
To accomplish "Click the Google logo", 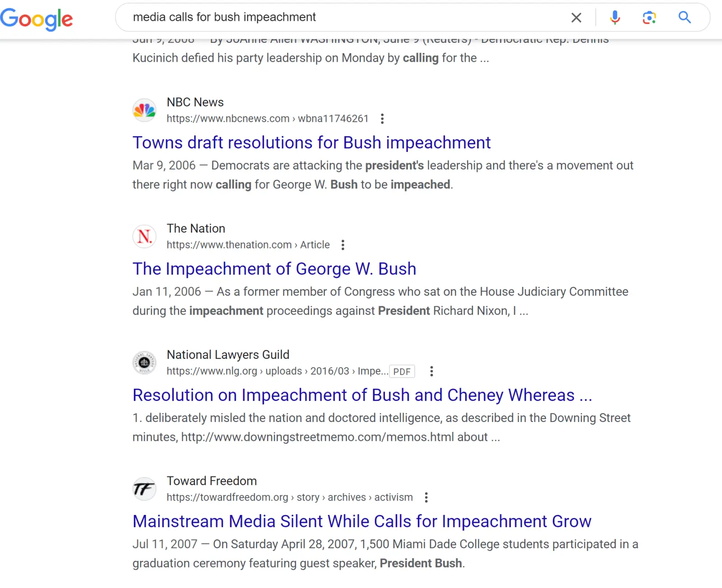I will click(36, 19).
